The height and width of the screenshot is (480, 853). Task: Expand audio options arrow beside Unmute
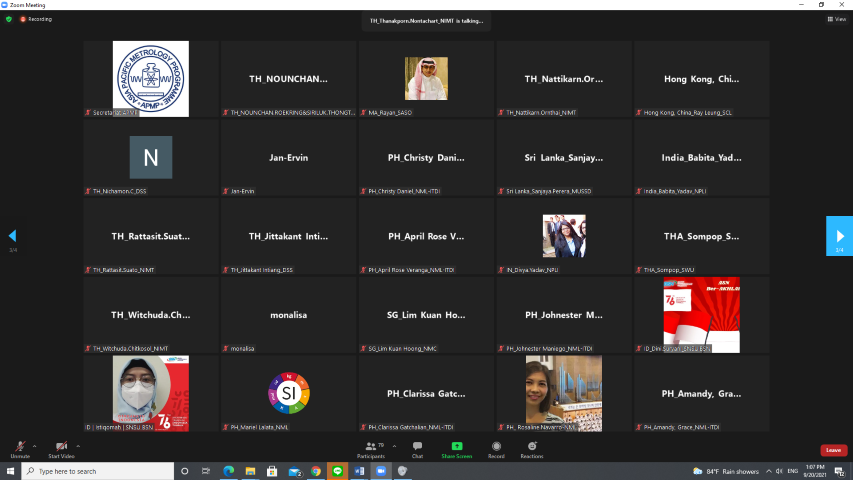34,445
